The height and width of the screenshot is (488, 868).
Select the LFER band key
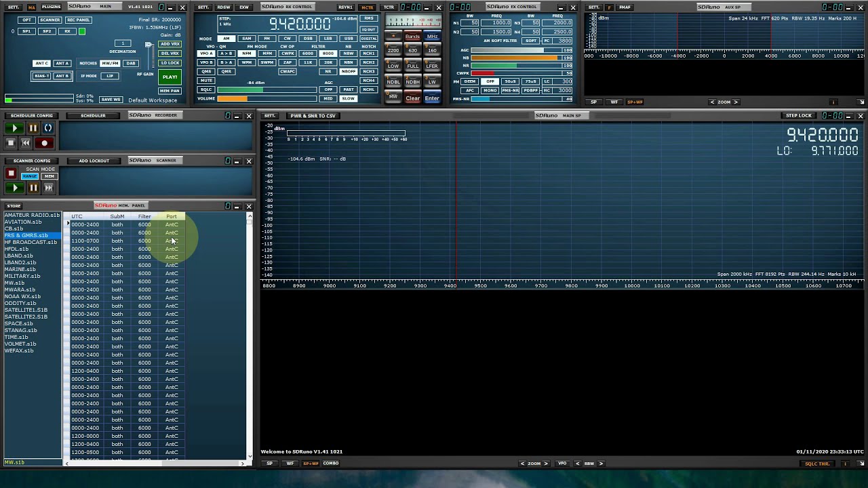click(432, 66)
